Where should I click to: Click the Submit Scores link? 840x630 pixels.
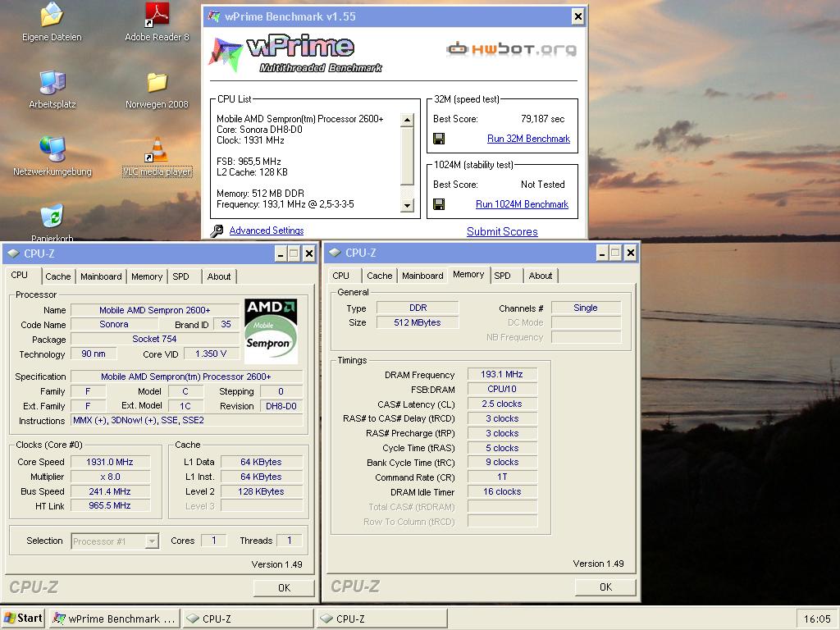pos(502,231)
